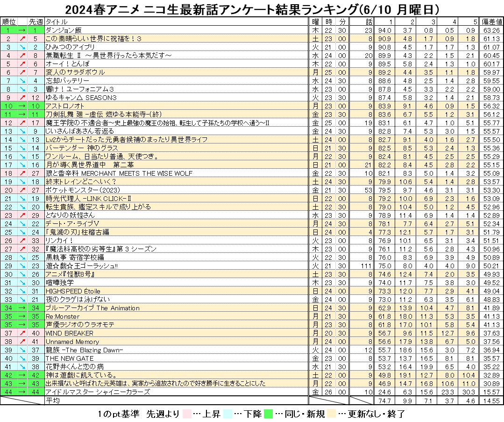The width and height of the screenshot is (504, 422).
Task: Click the episode count 111
Action: (366, 266)
